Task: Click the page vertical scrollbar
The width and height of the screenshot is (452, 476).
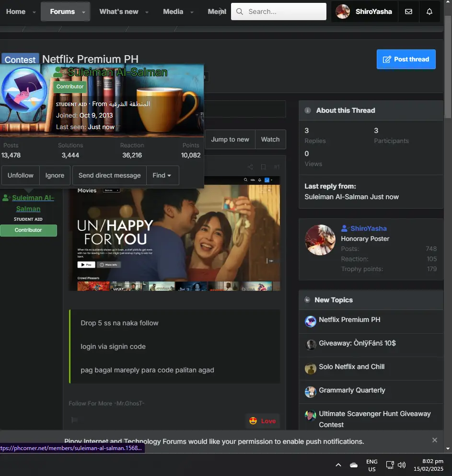Action: [448, 67]
